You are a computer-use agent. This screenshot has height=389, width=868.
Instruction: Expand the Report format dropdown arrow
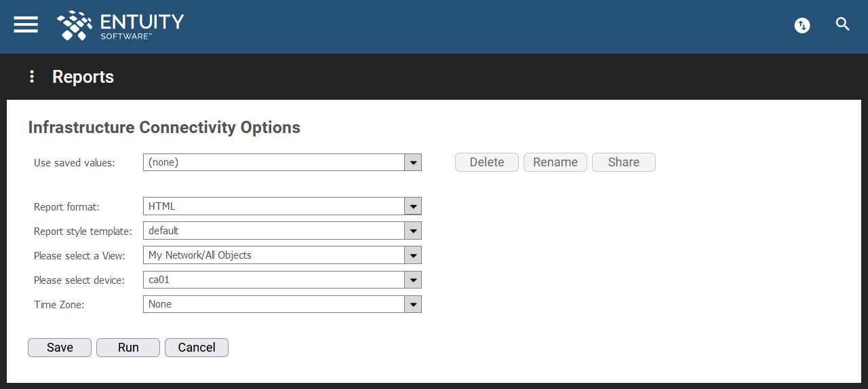tap(413, 206)
